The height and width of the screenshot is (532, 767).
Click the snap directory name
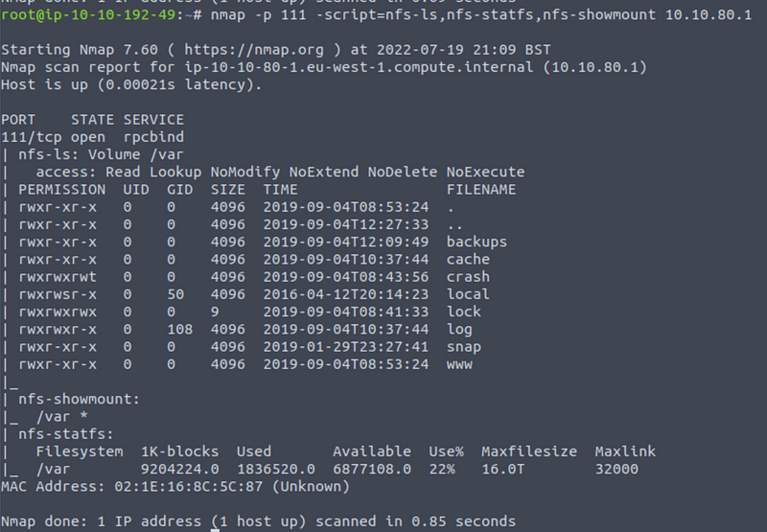464,347
